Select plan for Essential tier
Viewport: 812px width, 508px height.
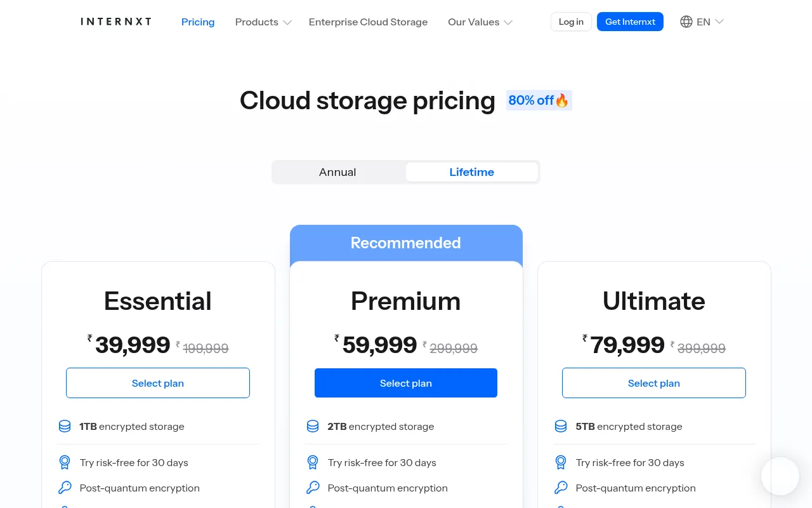click(158, 383)
